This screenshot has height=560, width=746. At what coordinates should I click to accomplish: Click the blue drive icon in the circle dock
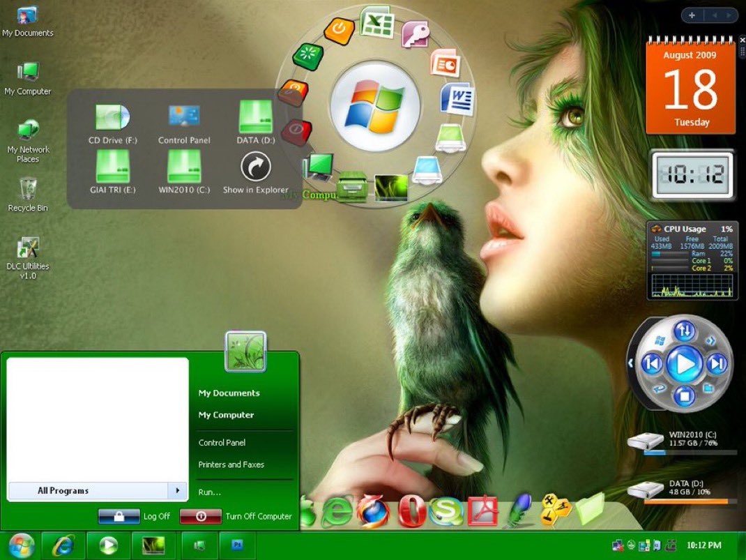tap(427, 170)
